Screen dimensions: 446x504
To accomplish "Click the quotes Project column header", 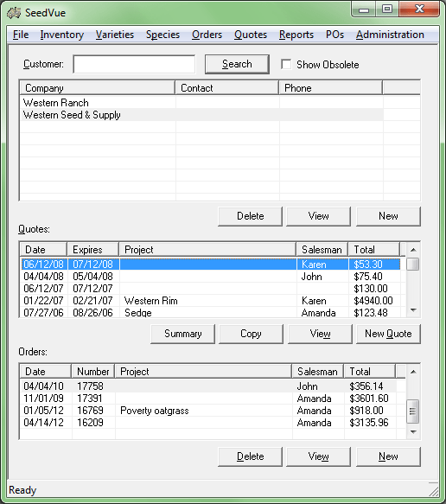I will [x=207, y=250].
